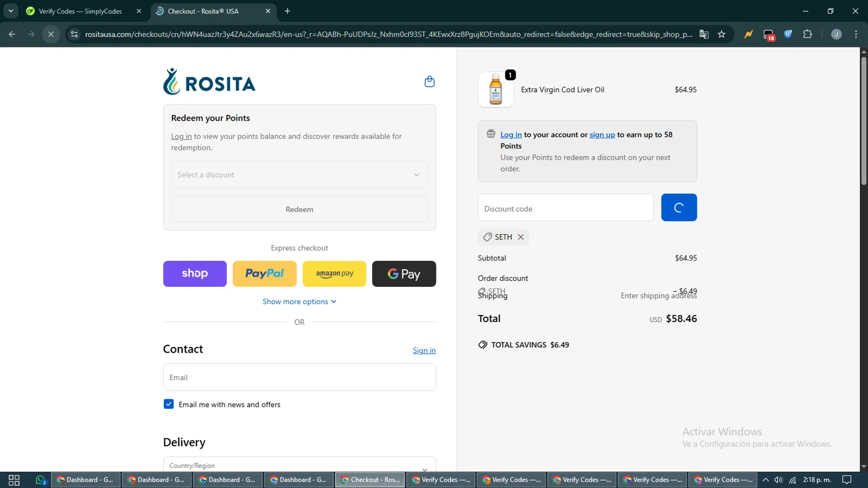868x488 pixels.
Task: Open the Chrome profile avatar
Action: click(836, 34)
